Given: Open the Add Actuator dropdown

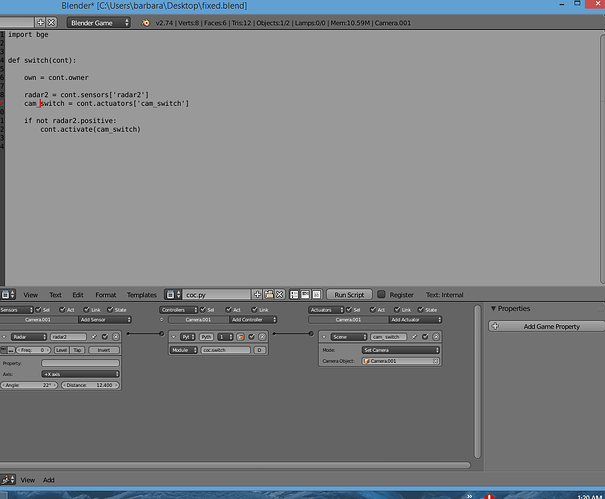Looking at the screenshot, I should [415, 320].
